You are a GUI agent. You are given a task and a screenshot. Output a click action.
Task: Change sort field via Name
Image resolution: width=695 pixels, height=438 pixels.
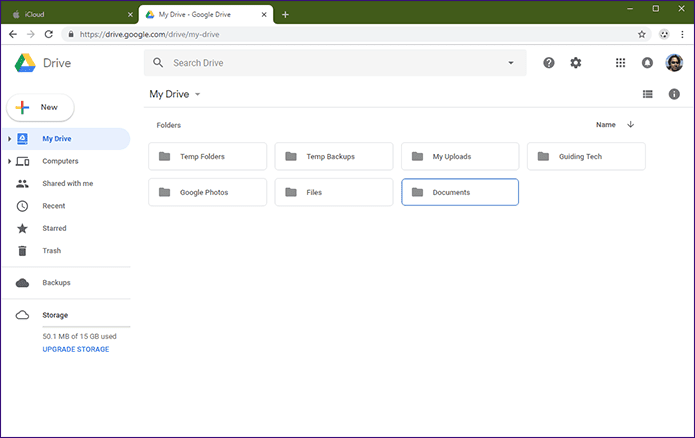[x=605, y=125]
